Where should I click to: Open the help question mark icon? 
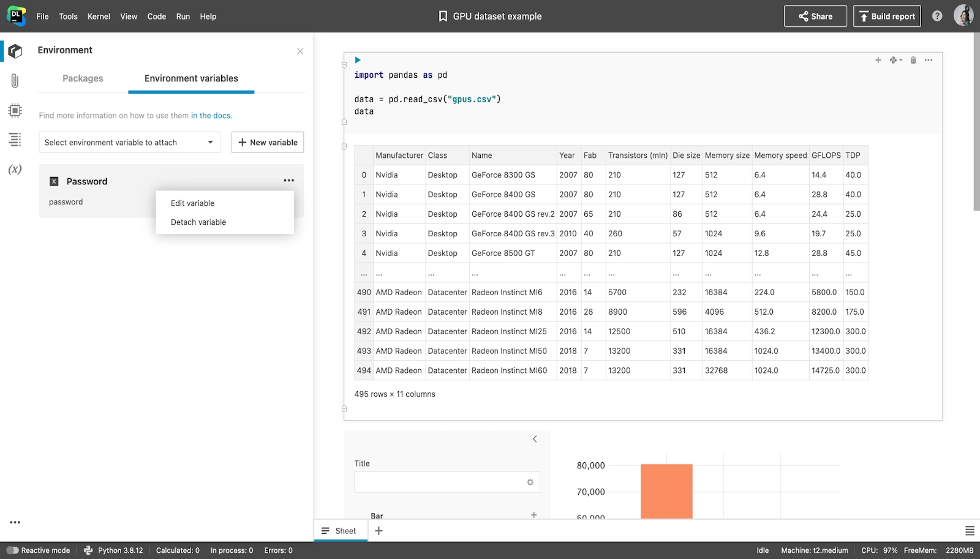click(937, 17)
